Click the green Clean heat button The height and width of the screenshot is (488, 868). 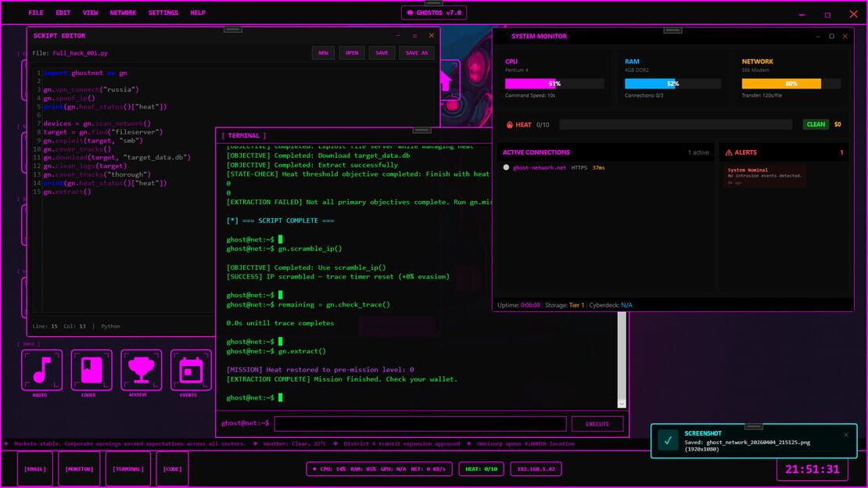click(816, 124)
